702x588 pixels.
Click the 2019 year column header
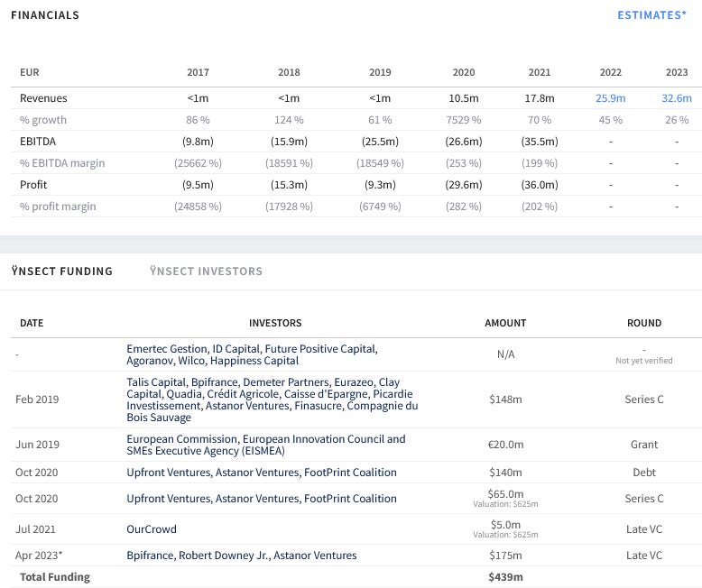tap(380, 72)
